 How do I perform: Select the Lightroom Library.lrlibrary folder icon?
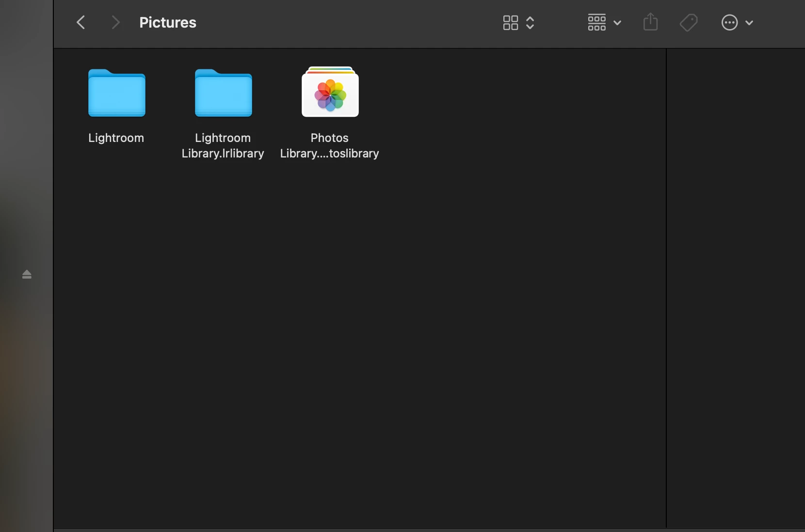pos(224,93)
